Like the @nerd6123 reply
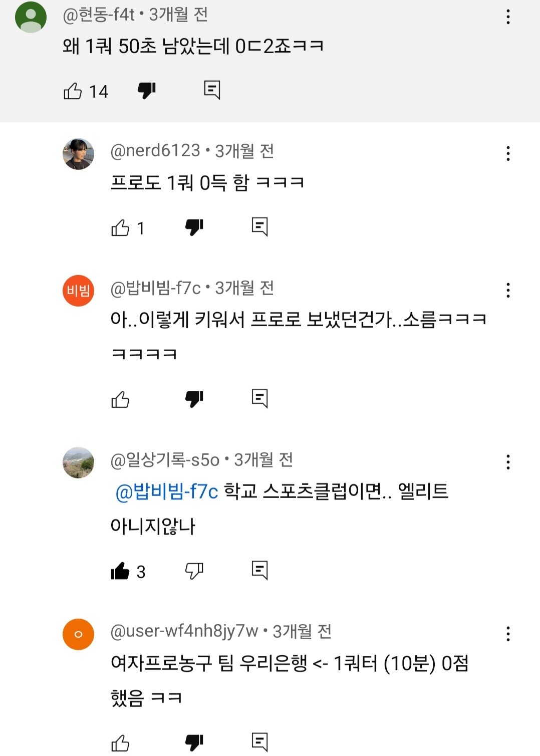The height and width of the screenshot is (756, 540). 120,228
